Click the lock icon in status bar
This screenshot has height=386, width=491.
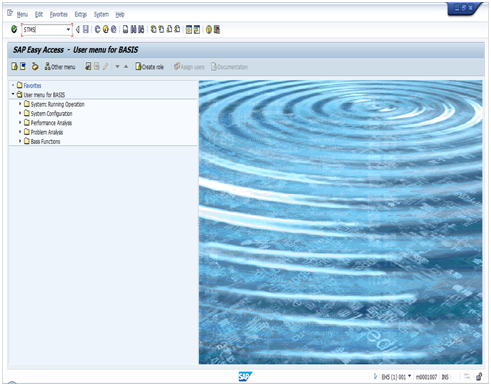click(479, 377)
